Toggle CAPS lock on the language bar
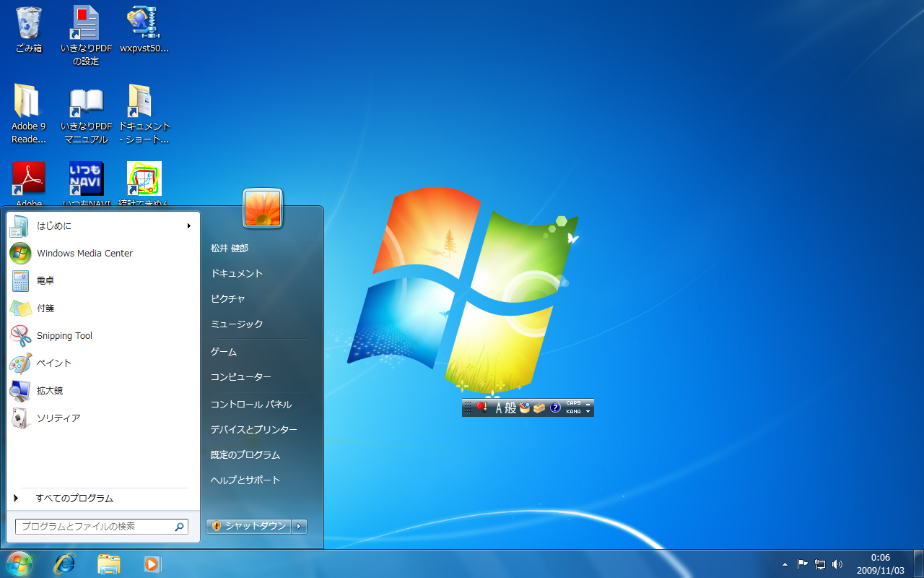The width and height of the screenshot is (924, 578). pos(573,403)
